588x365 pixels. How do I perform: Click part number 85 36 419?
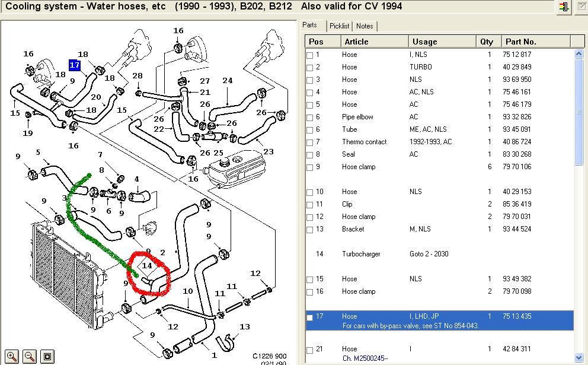click(x=517, y=204)
